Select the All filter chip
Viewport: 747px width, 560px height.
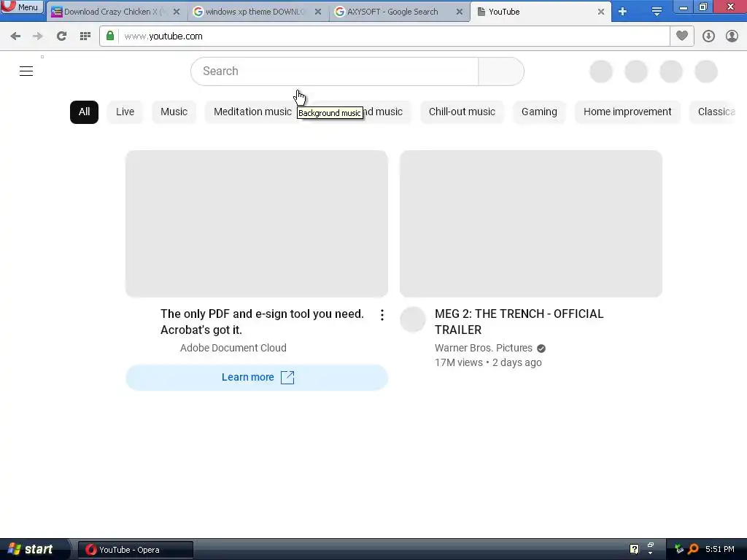[85, 112]
